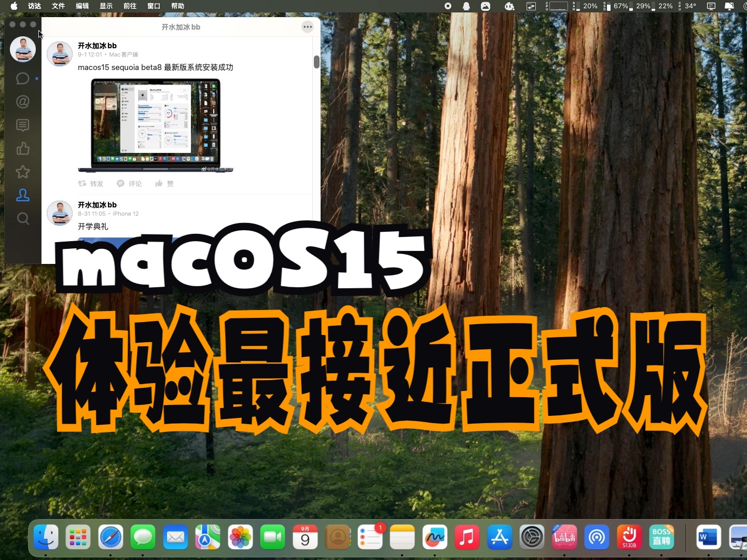Like the macos15 sequoia beta8 post
747x560 pixels.
[164, 184]
